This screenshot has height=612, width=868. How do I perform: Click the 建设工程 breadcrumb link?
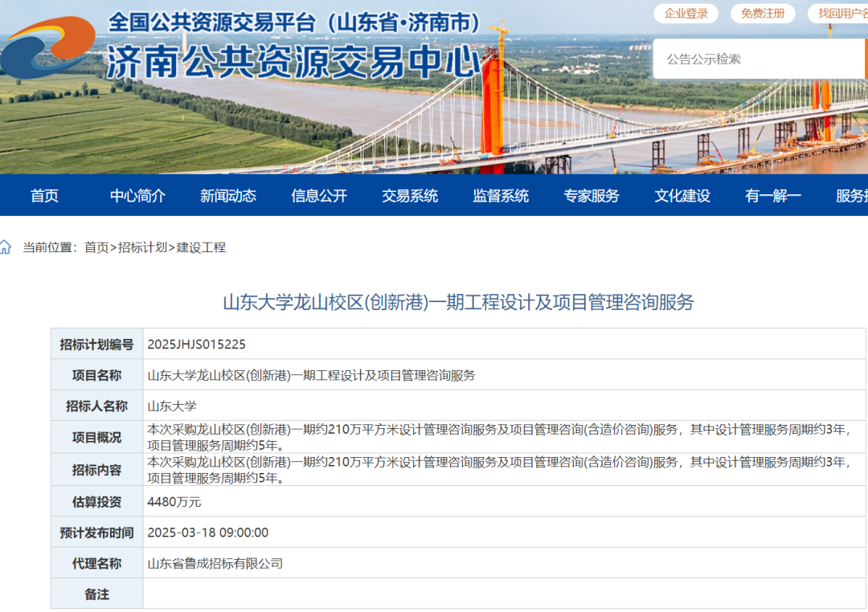click(x=201, y=247)
